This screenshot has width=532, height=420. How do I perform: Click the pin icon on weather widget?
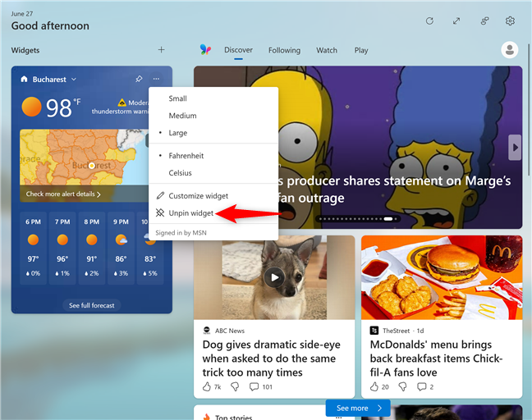(139, 79)
